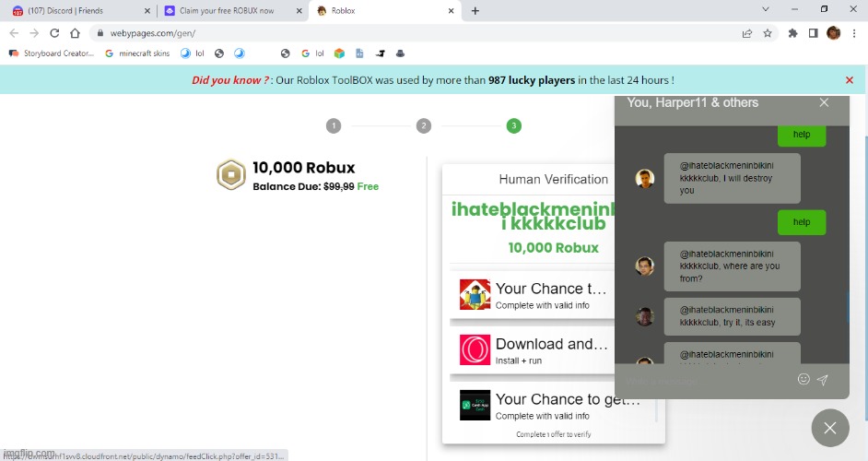Click the 'where are you from?' chat message
The width and height of the screenshot is (868, 461).
pyautogui.click(x=732, y=266)
